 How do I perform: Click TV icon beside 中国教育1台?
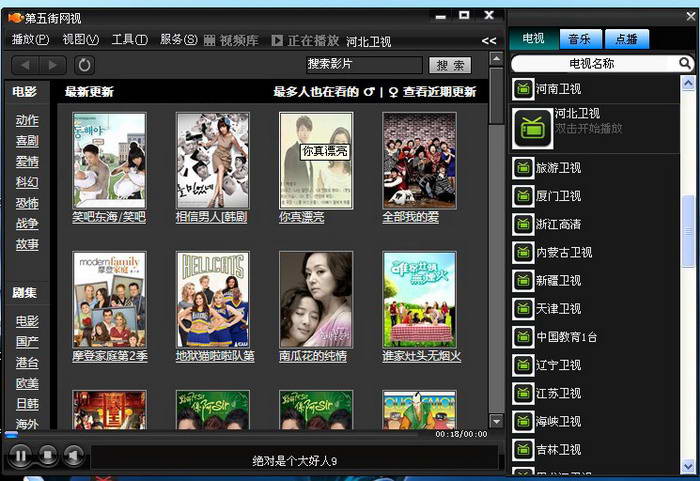523,337
